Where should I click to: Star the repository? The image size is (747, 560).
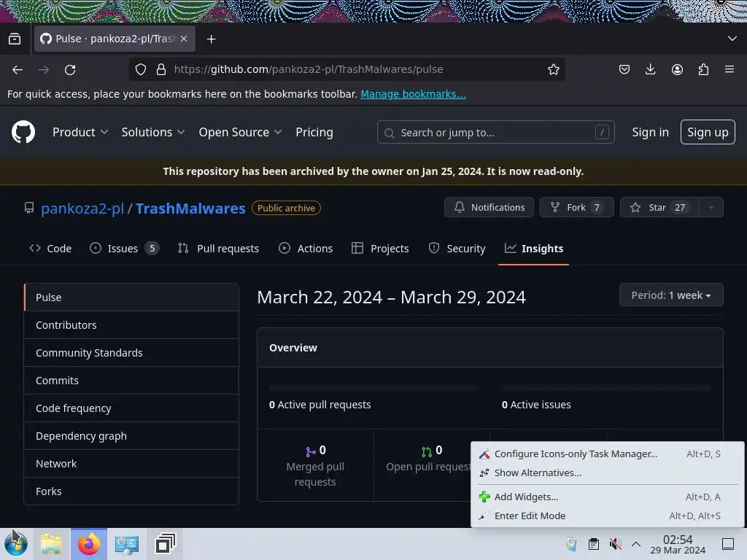[659, 207]
